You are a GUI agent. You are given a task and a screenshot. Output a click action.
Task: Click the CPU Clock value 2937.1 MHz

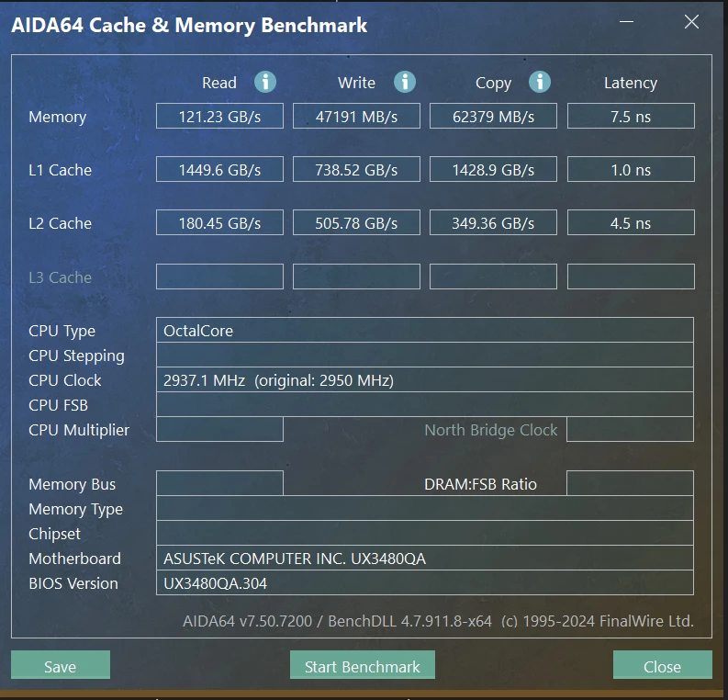[x=425, y=380]
